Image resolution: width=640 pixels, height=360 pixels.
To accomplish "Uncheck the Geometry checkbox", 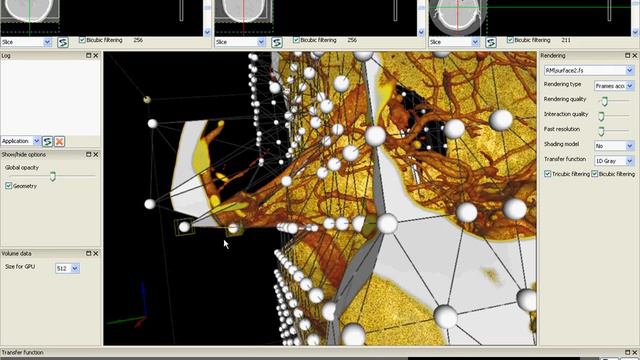I will tap(8, 186).
